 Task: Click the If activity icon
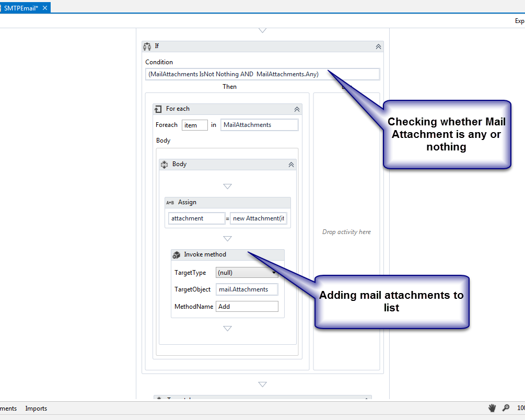147,46
